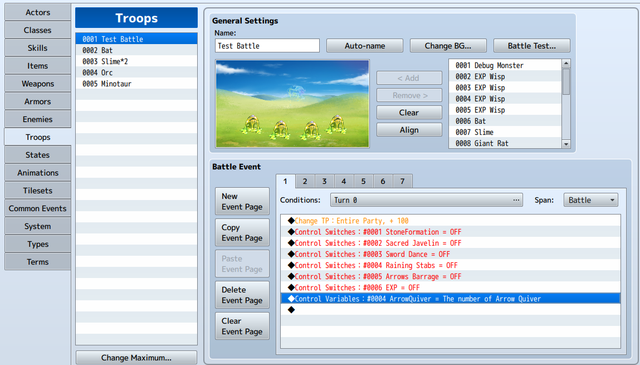Image resolution: width=640 pixels, height=365 pixels.
Task: Select 0004 EXP Wisp in enemy list
Action: 505,99
